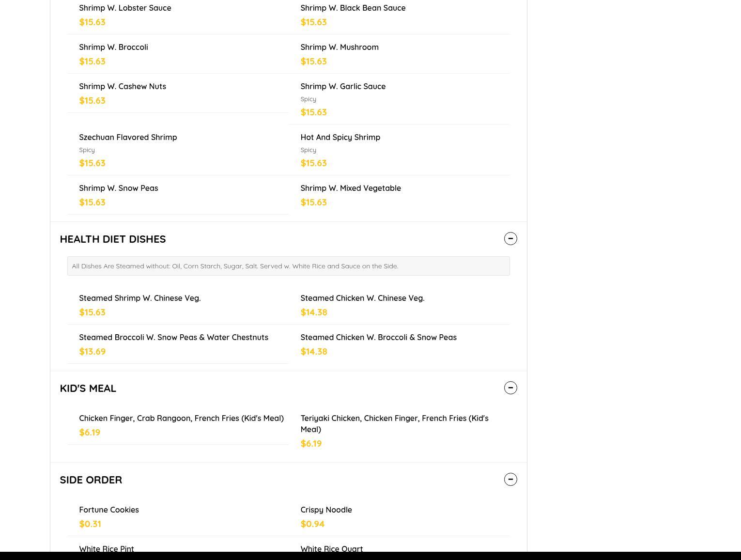
Task: Select Shrimp W. Garlic Sauce
Action: [x=342, y=87]
